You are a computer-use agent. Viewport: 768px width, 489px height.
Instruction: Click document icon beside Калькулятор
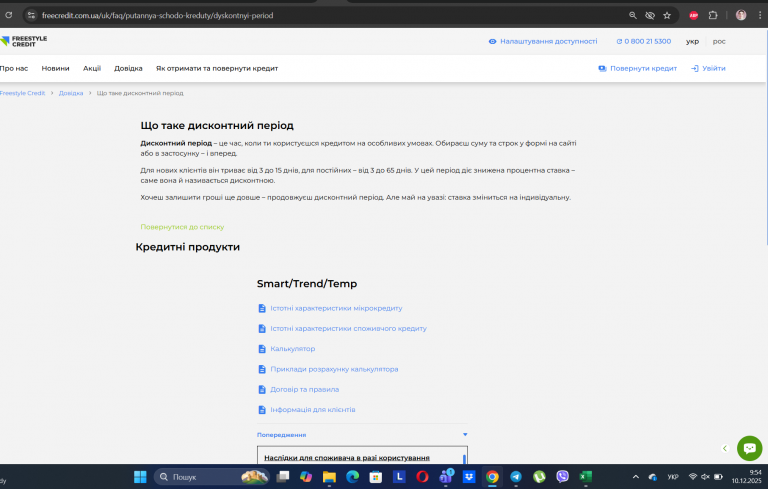click(x=262, y=348)
